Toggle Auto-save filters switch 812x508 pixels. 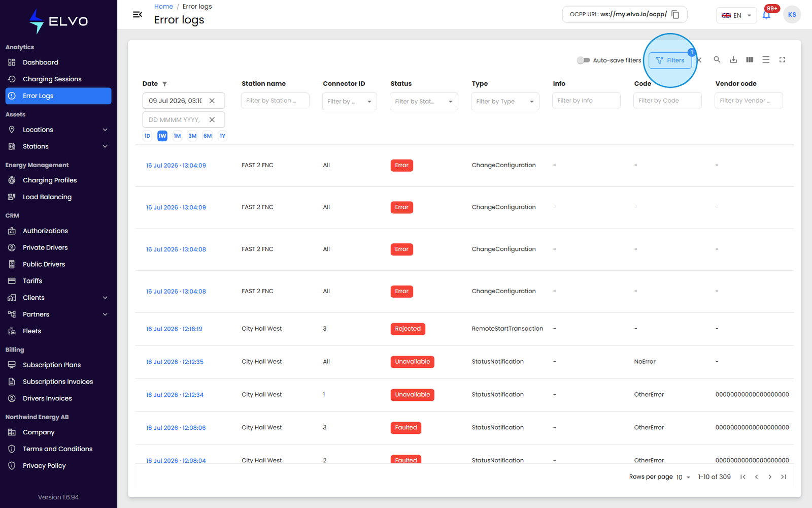[583, 60]
